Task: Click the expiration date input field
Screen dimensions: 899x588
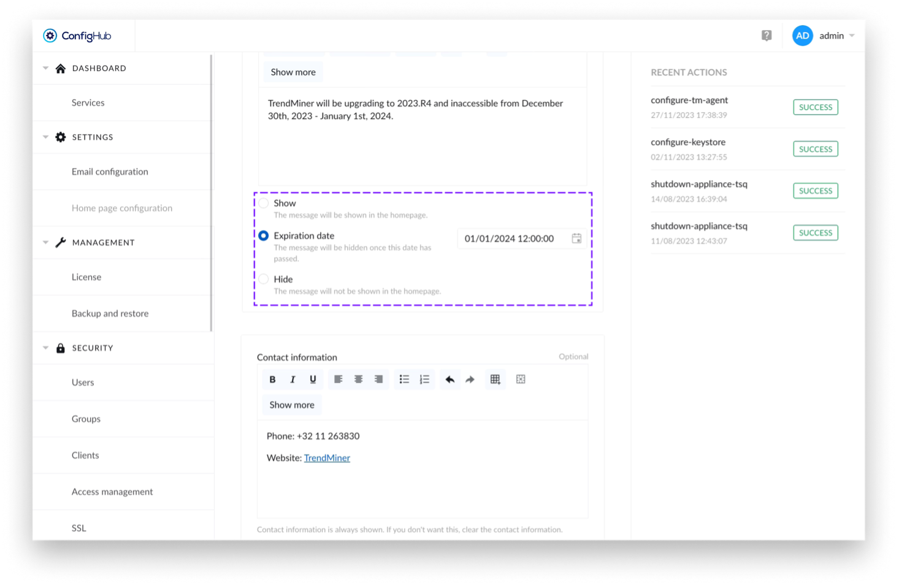Action: 509,239
